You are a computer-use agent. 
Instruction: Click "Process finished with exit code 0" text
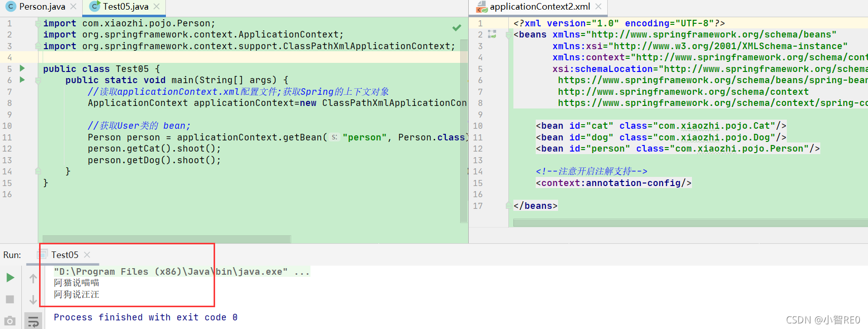click(x=146, y=317)
